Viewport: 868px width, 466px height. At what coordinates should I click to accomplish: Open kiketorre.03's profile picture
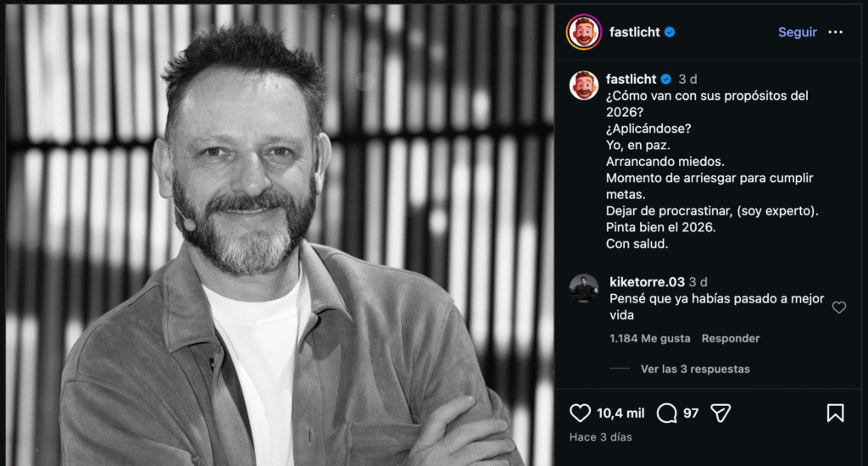tap(584, 289)
